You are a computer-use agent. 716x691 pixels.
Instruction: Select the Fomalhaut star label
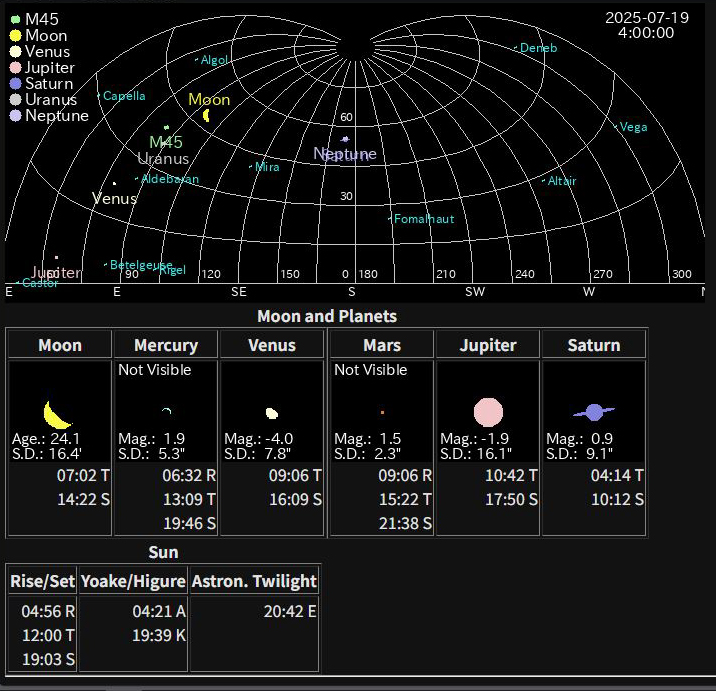[x=424, y=219]
